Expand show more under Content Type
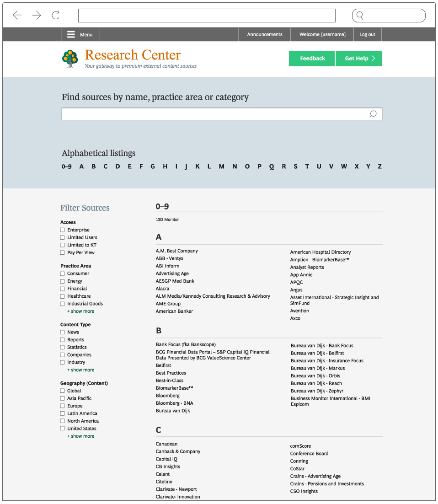 point(80,370)
